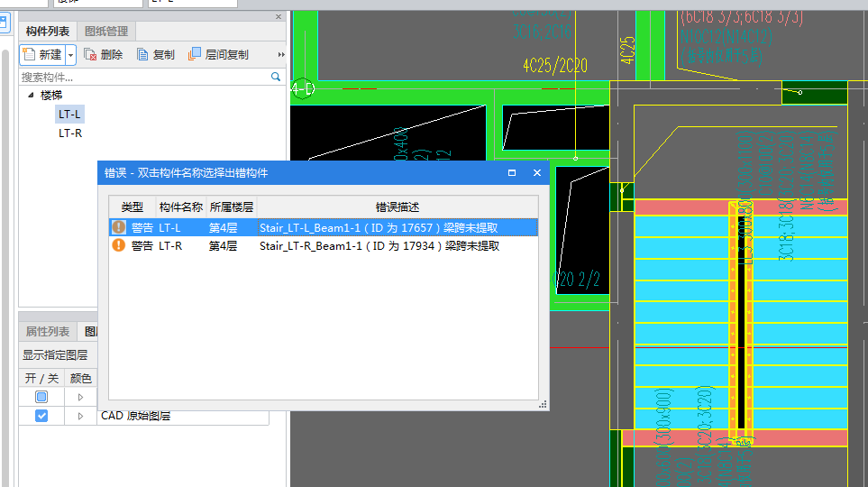Click the 所属楼层 column header

pyautogui.click(x=232, y=207)
